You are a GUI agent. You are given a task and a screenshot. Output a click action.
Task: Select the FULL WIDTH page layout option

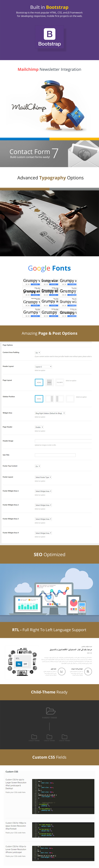click(x=60, y=382)
